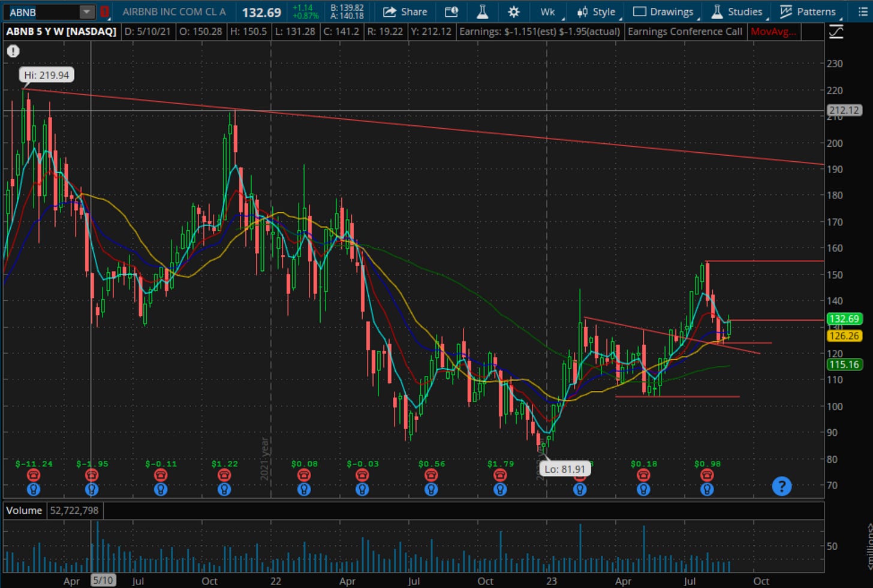Click the yellow 126.26 price axis tag
The width and height of the screenshot is (873, 588).
pyautogui.click(x=844, y=336)
